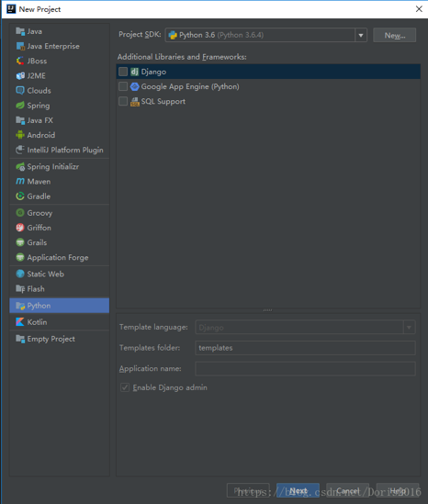The image size is (428, 504).
Task: Pick the IntelliJ Platform Plugin icon
Action: tap(20, 150)
